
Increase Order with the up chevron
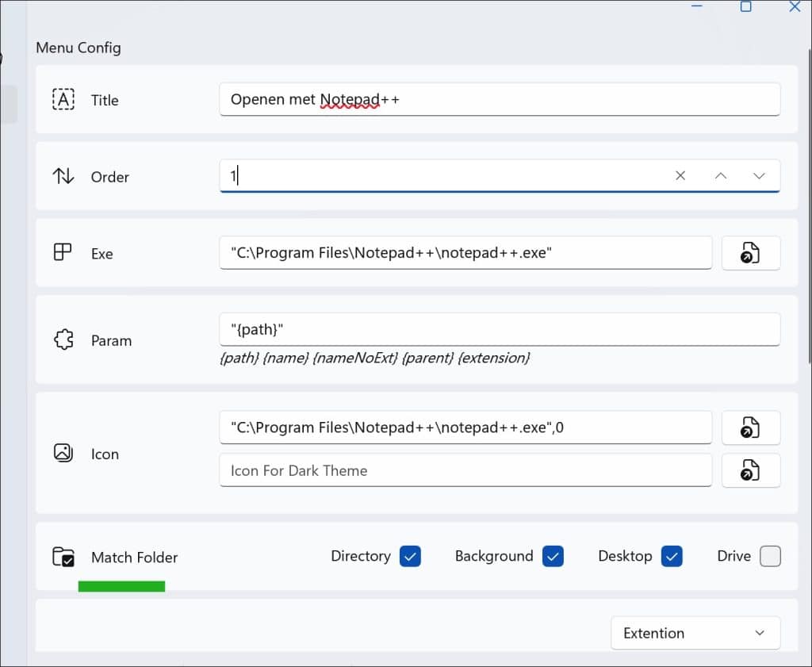click(x=720, y=176)
